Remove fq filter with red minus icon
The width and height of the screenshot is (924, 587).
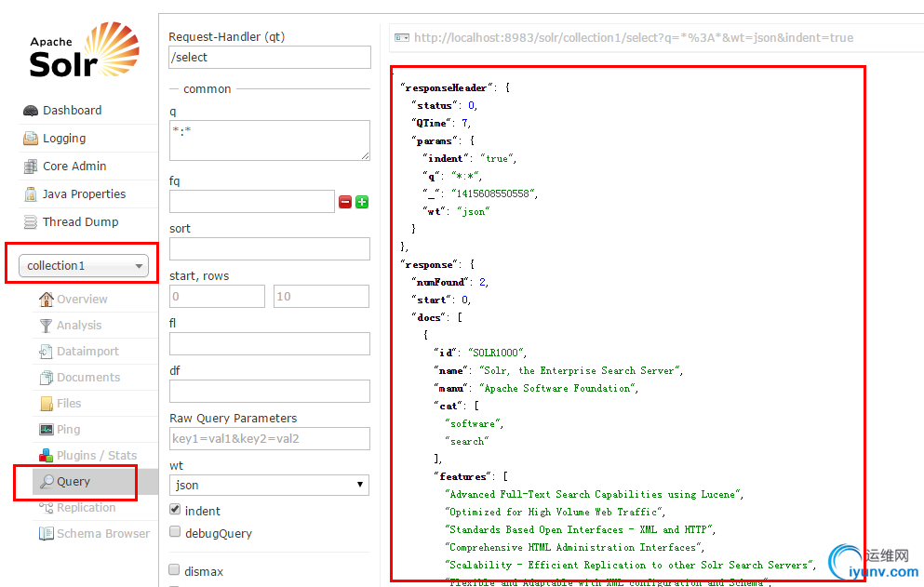345,202
